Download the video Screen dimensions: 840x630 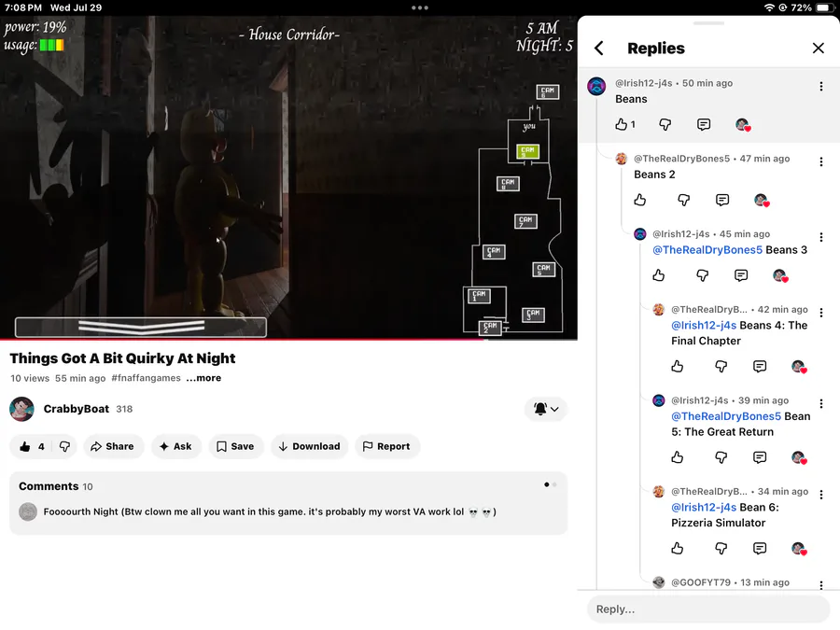pos(310,446)
